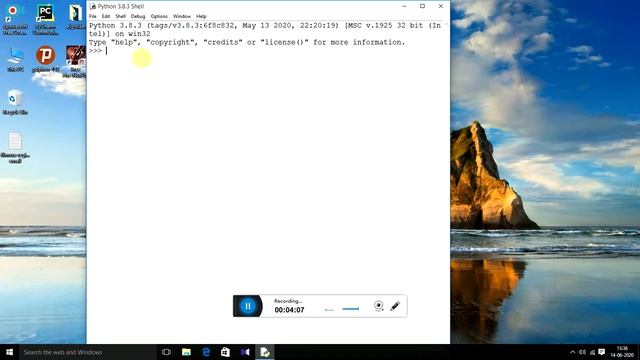Click the webcam icon on recorder bar
This screenshot has height=360, width=640.
pos(378,306)
